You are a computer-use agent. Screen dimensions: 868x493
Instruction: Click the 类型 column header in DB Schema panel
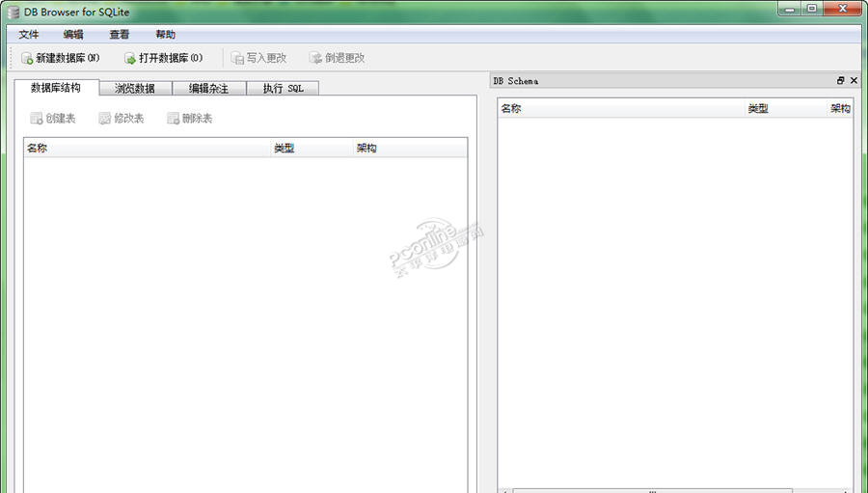[x=785, y=109]
